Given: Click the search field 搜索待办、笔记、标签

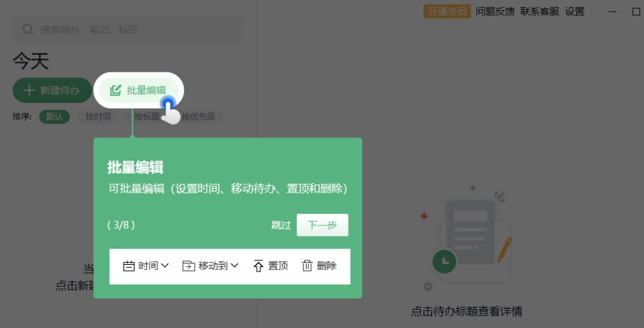Looking at the screenshot, I should 127,30.
